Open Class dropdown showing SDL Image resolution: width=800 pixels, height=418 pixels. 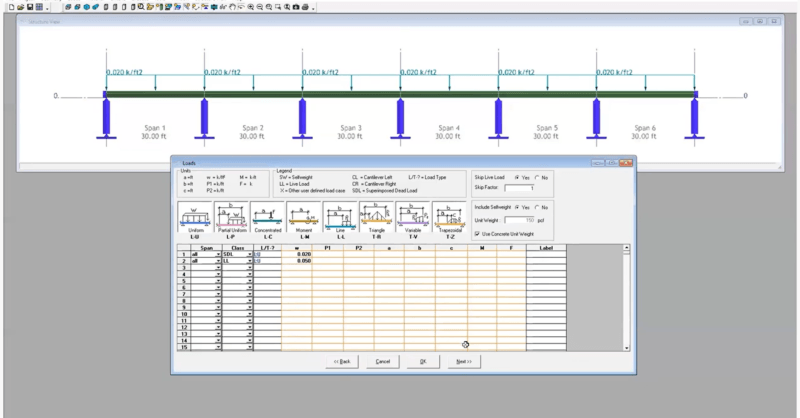[248, 255]
